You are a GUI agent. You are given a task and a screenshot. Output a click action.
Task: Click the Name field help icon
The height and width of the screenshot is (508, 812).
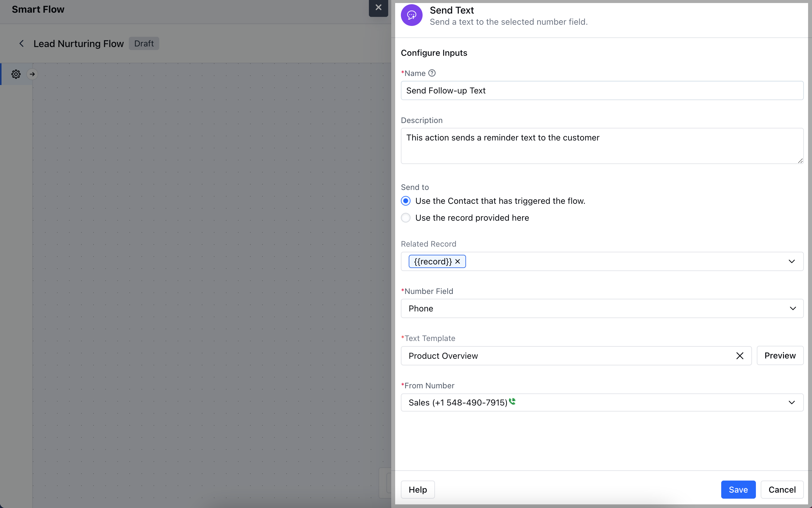432,73
